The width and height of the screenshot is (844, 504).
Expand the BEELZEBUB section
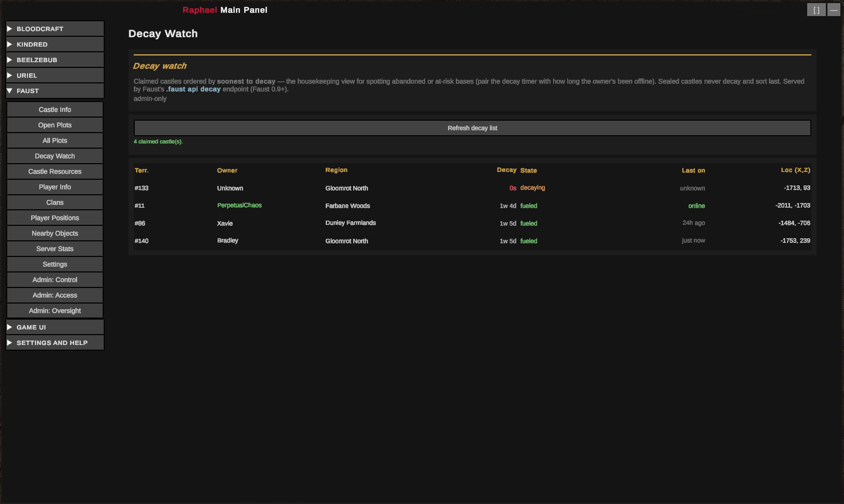click(55, 60)
